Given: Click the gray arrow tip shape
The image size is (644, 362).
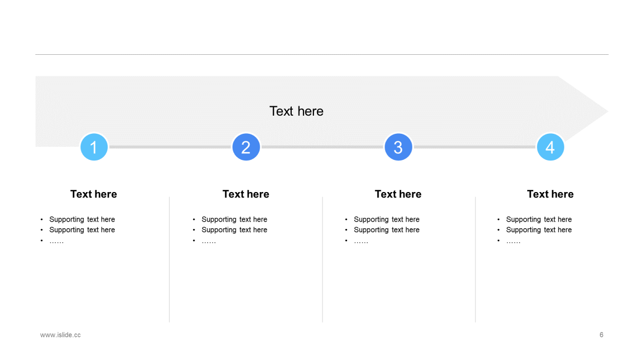Looking at the screenshot, I should 584,112.
